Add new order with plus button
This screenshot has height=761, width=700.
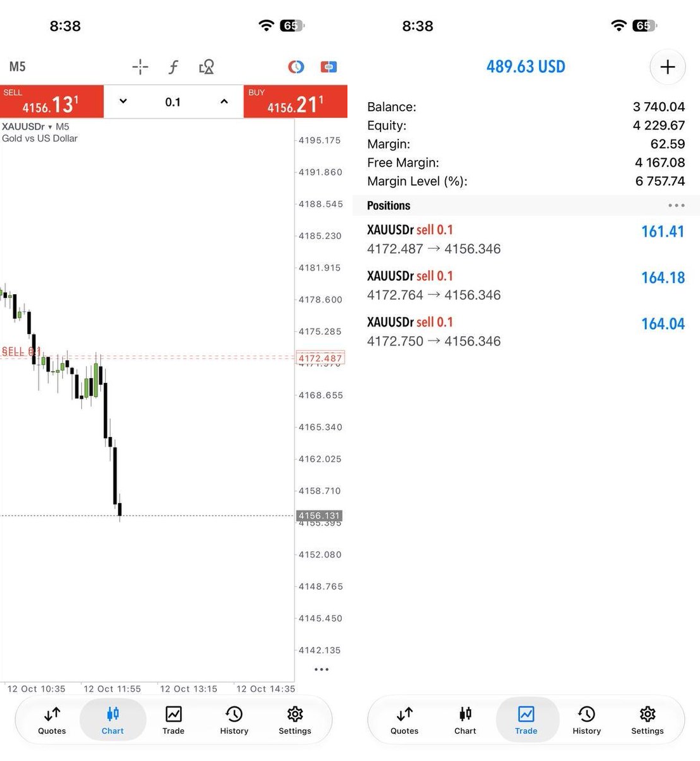[668, 67]
